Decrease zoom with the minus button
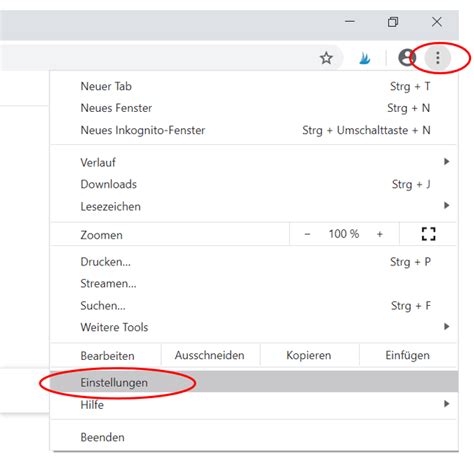 [307, 234]
